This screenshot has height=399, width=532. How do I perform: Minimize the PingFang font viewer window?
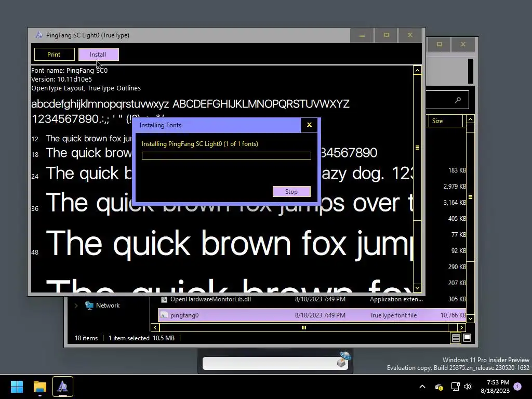tap(362, 35)
